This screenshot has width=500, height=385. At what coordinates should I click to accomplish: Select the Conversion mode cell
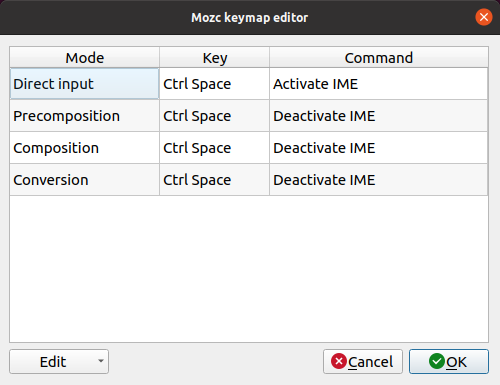tap(85, 180)
